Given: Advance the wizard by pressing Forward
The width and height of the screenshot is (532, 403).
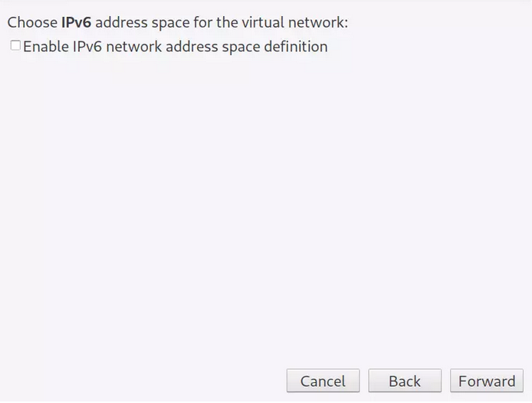Looking at the screenshot, I should click(487, 381).
